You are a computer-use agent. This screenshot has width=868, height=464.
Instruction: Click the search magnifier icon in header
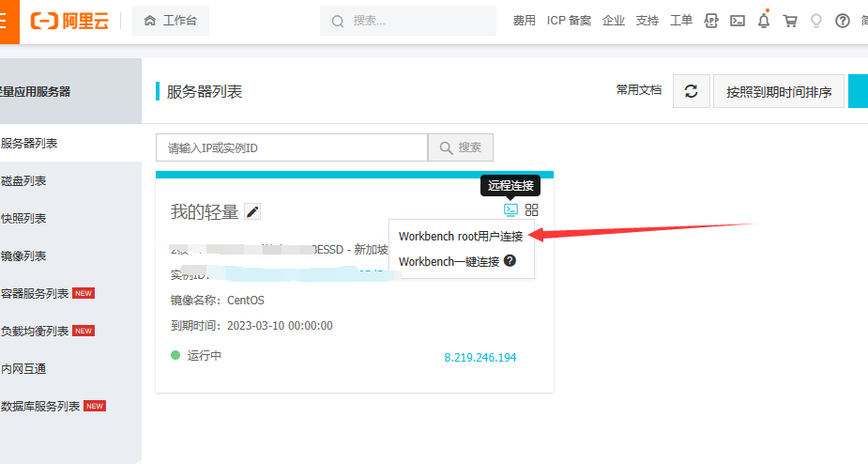pos(338,21)
